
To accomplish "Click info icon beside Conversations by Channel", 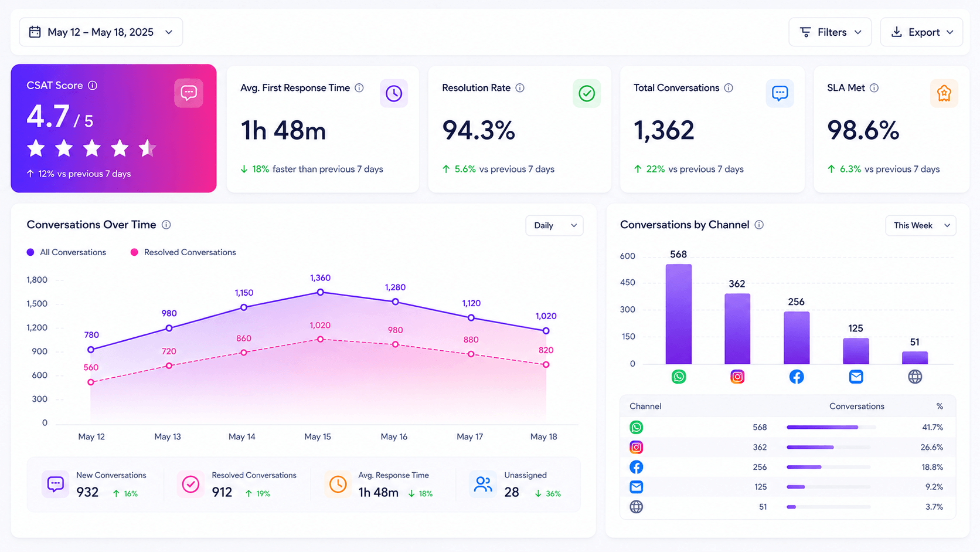I will tap(759, 225).
